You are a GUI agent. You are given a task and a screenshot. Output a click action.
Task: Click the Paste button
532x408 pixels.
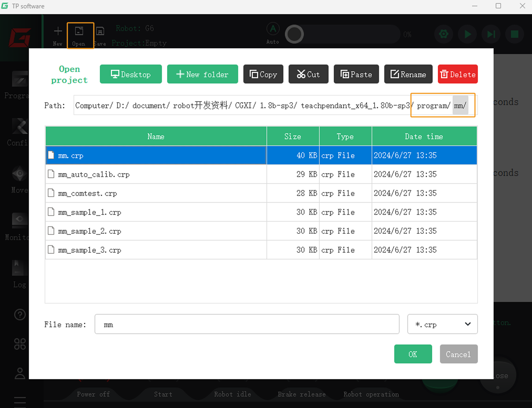coord(356,74)
